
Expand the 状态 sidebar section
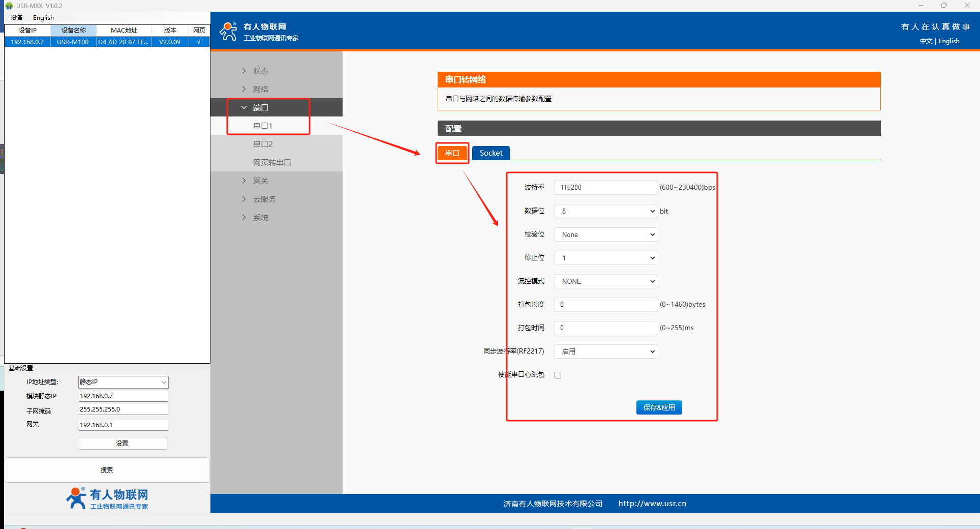pos(261,71)
